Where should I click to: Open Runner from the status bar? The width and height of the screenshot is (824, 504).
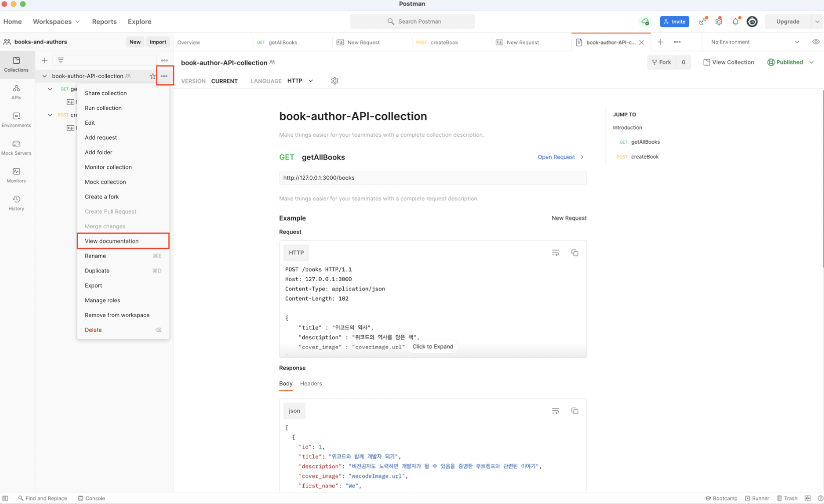coord(757,498)
